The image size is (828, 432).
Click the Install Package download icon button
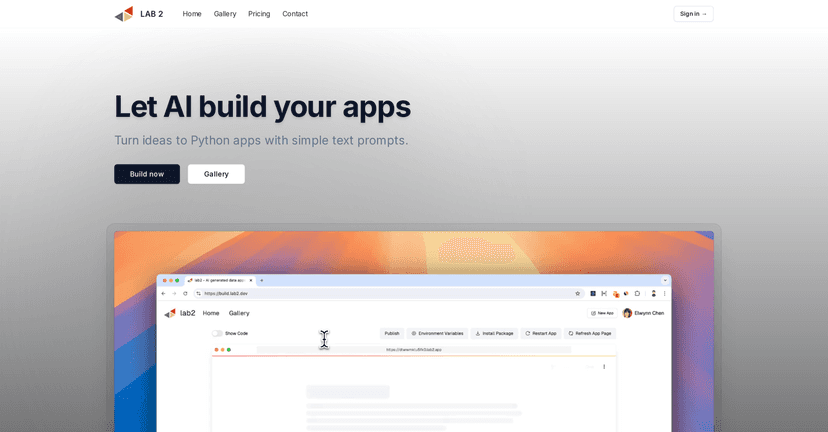478,333
